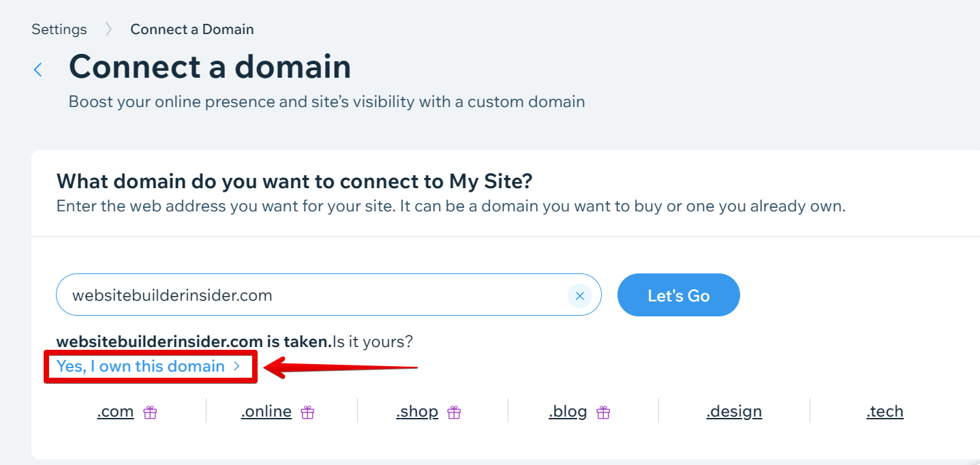Pick the .shop domain extension

416,412
